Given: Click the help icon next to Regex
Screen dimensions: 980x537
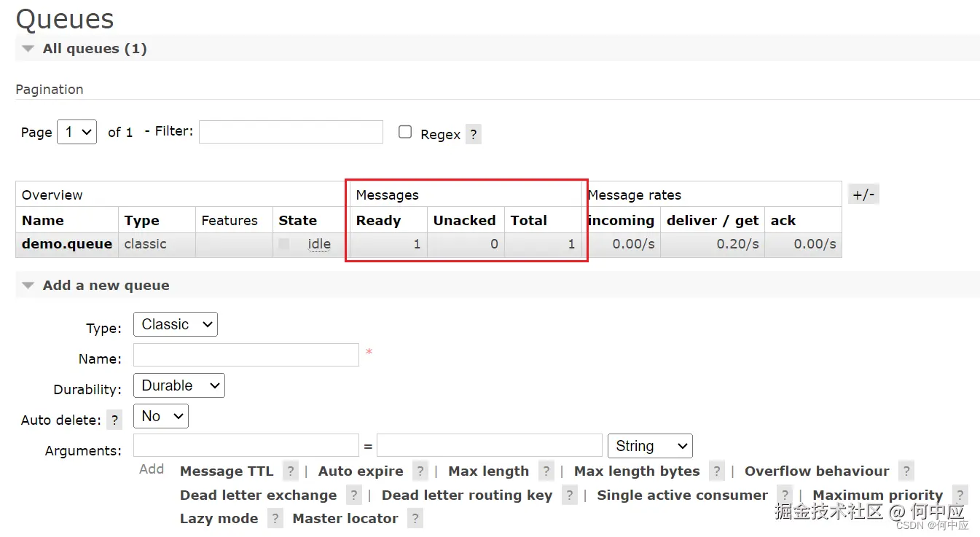Looking at the screenshot, I should coord(474,134).
